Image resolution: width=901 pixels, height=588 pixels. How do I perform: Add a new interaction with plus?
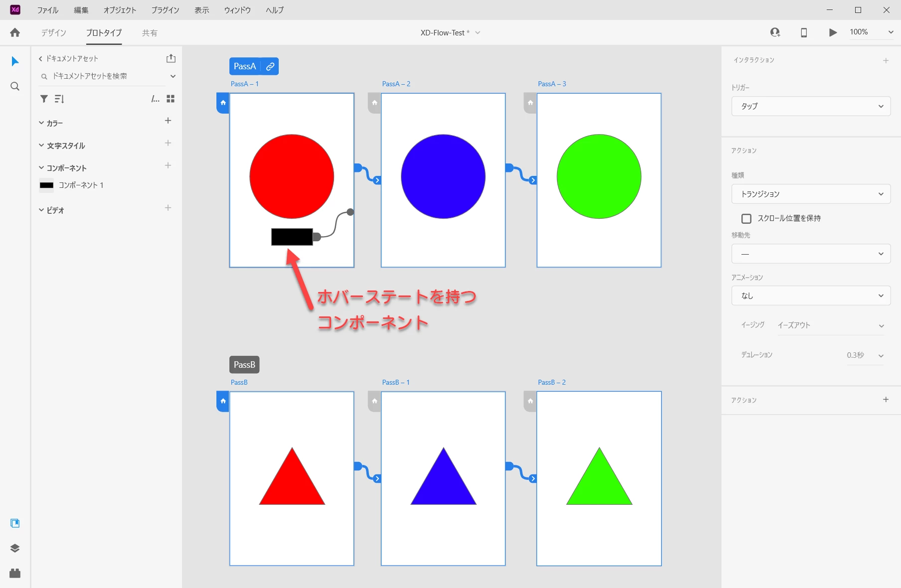click(886, 61)
